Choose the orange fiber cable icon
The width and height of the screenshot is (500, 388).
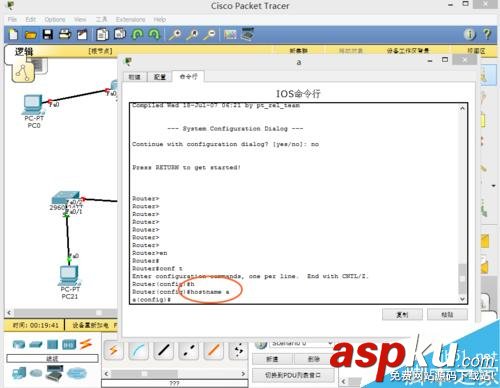[213, 351]
